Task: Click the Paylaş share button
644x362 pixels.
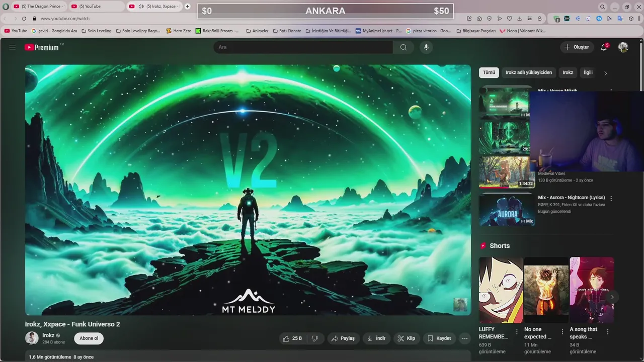Action: pos(343,338)
